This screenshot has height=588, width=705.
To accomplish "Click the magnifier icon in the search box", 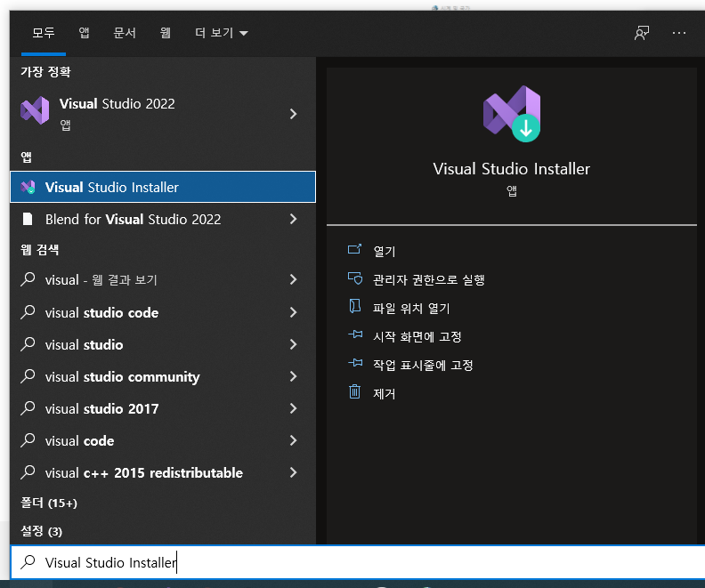I will [x=28, y=562].
